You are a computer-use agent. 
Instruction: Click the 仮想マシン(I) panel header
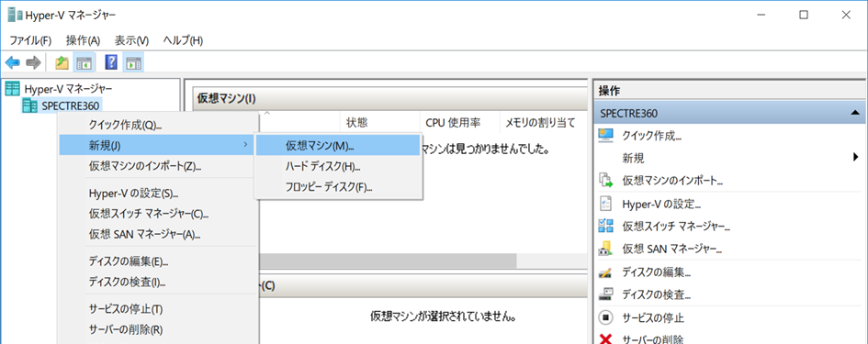[x=389, y=98]
